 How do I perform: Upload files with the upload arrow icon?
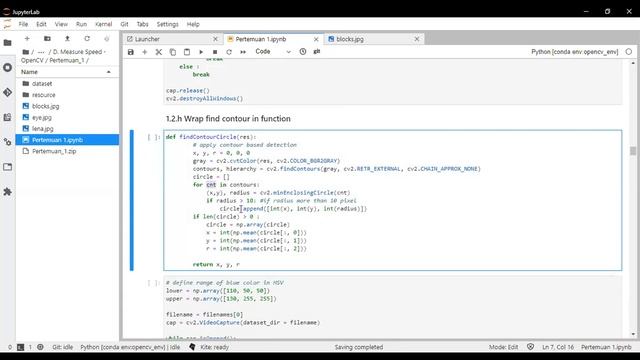point(67,39)
